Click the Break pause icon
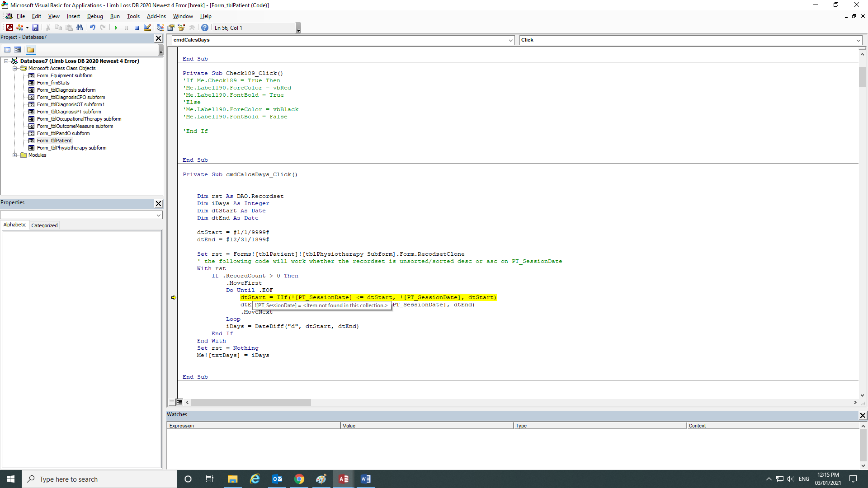 click(126, 28)
